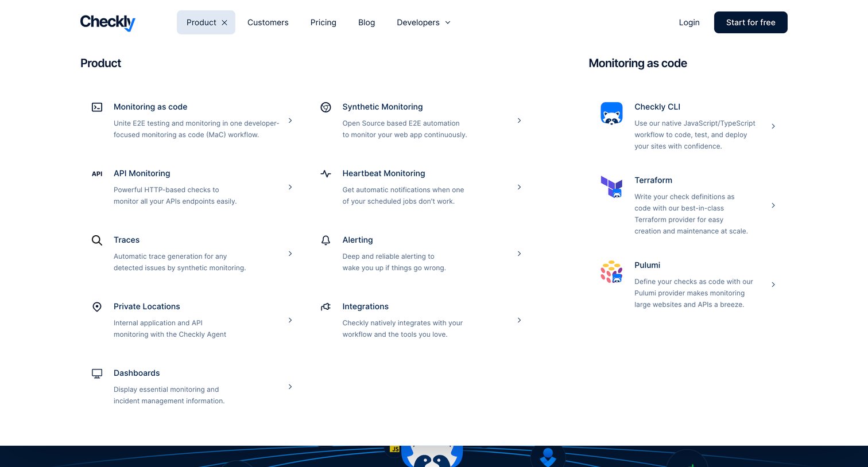Click the Dashboards monitor icon
The width and height of the screenshot is (868, 467).
(x=97, y=373)
